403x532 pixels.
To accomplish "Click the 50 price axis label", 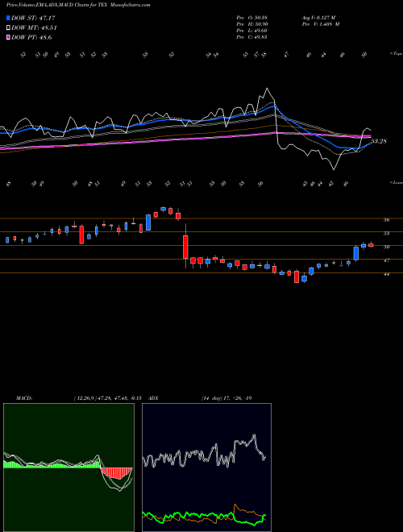I will pyautogui.click(x=386, y=247).
